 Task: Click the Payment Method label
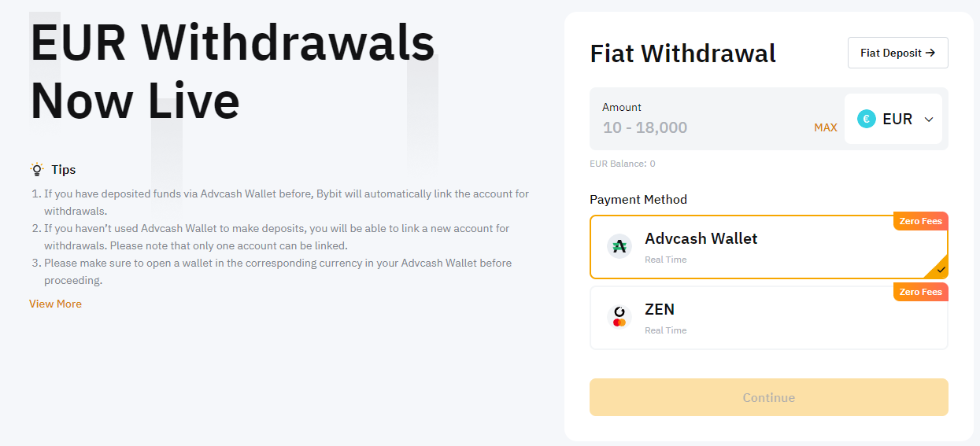(x=638, y=200)
